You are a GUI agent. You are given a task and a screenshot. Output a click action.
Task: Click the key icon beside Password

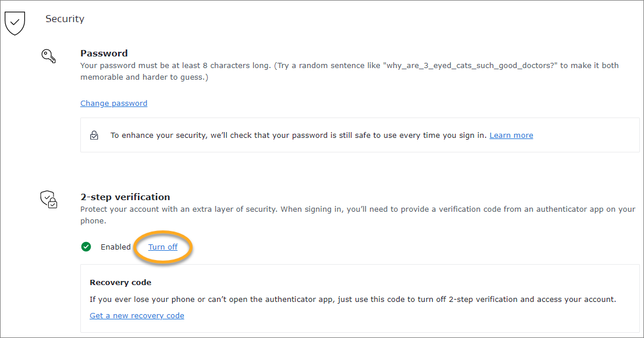point(48,56)
